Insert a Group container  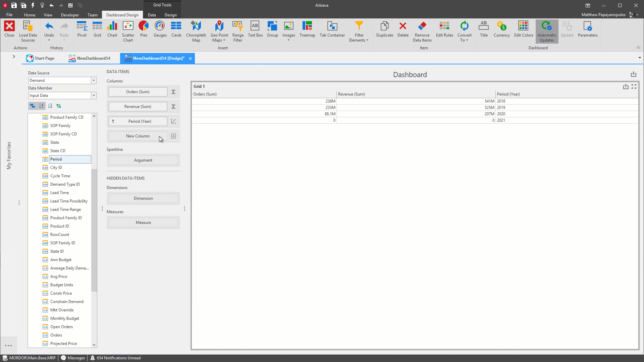(272, 29)
